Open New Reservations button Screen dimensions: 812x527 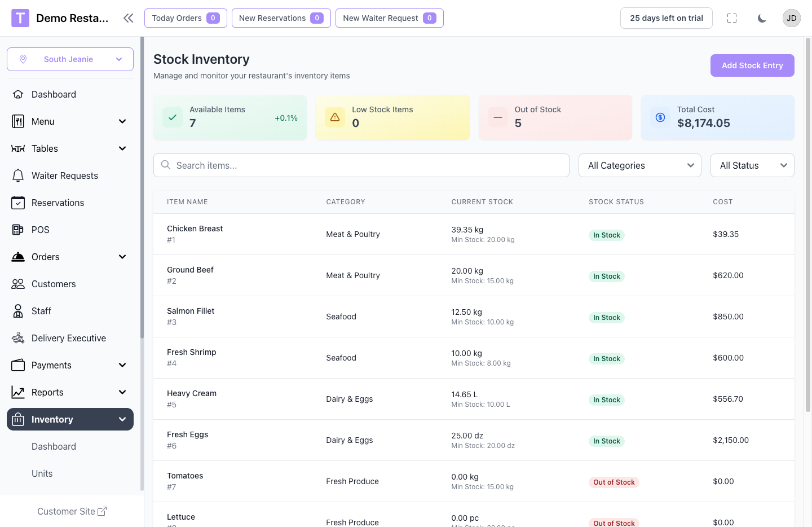pos(281,18)
